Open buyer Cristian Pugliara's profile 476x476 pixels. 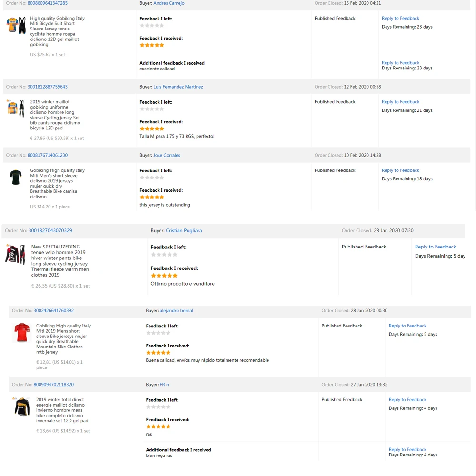pos(184,231)
